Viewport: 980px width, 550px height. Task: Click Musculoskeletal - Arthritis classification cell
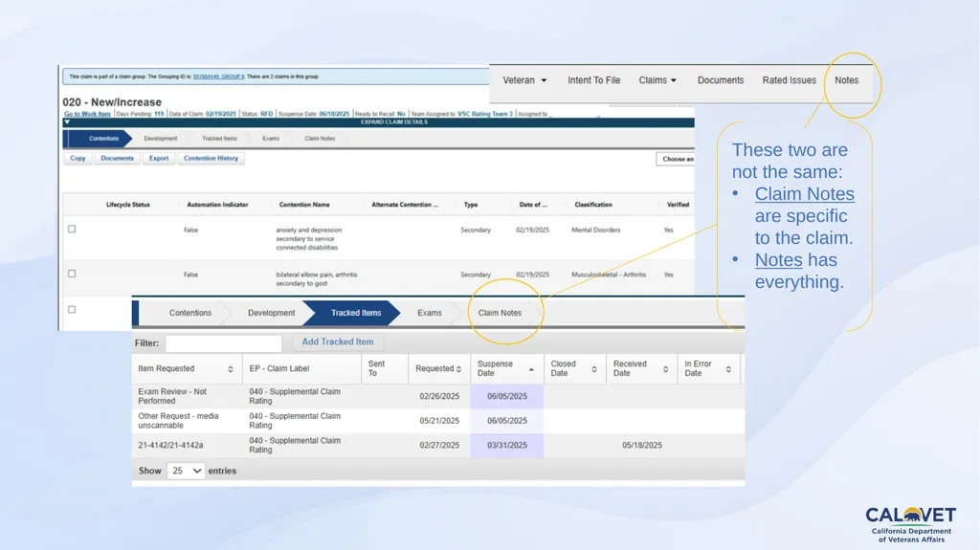pyautogui.click(x=608, y=275)
